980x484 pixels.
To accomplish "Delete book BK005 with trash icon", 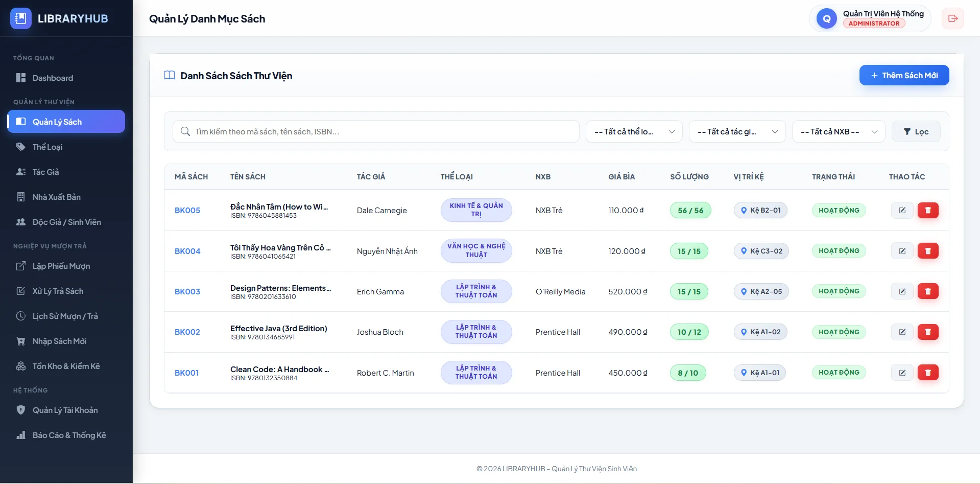I will 928,210.
